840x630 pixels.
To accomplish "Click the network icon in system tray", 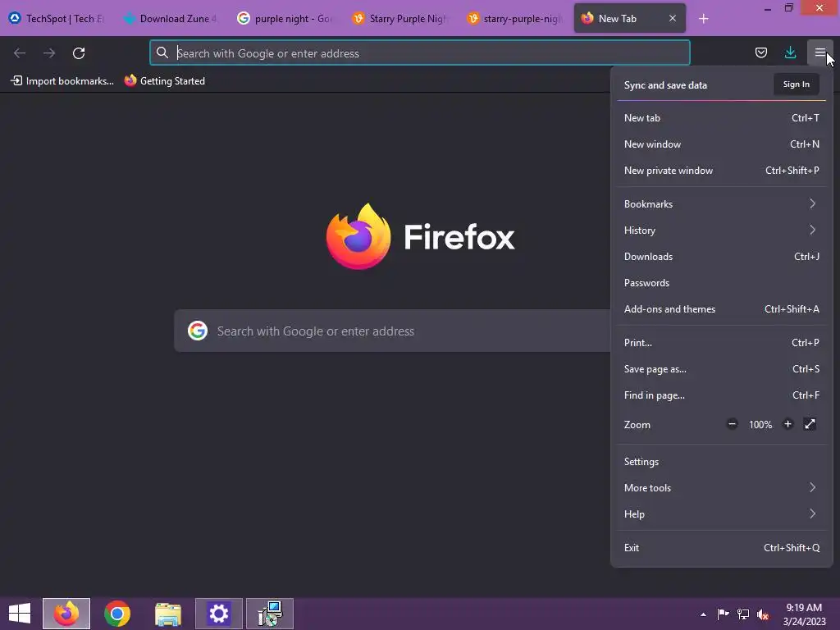I will tap(743, 614).
